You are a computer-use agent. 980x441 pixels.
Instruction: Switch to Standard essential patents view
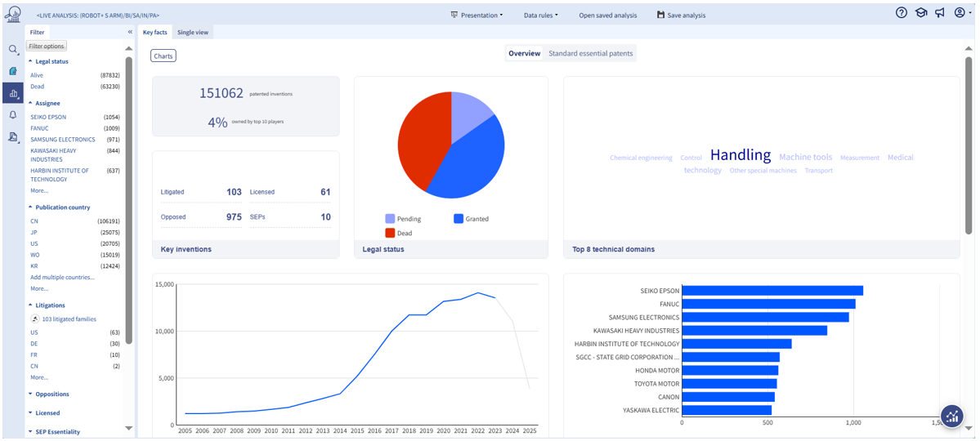tap(590, 53)
